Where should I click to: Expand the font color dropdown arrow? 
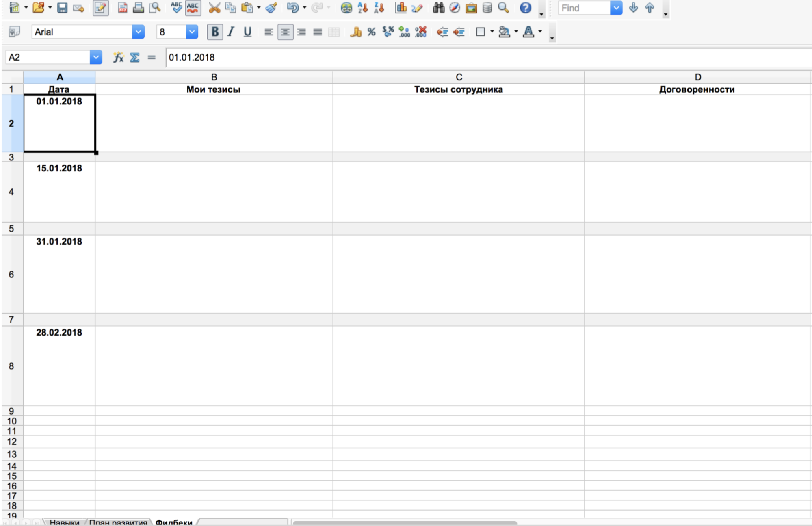(x=540, y=32)
